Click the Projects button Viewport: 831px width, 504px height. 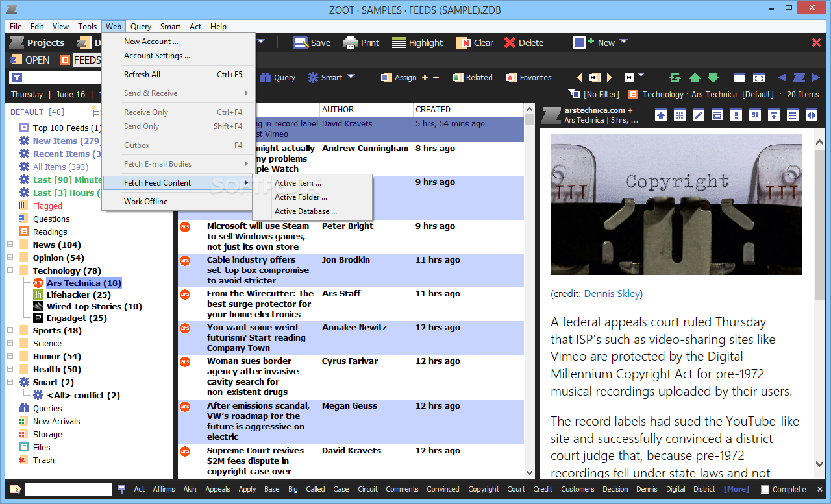[36, 43]
